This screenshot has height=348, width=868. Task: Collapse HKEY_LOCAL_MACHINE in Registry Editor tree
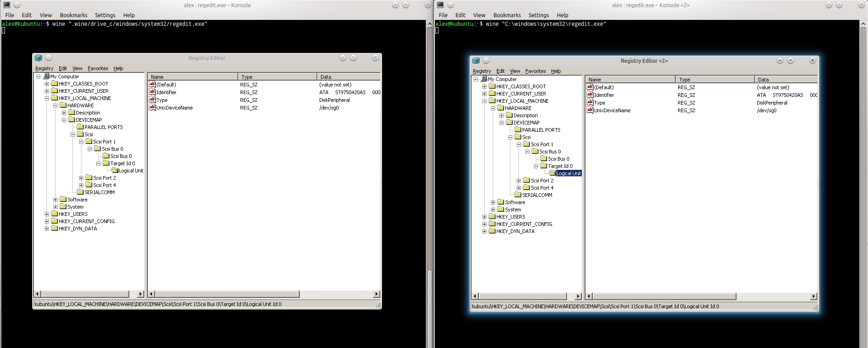(x=47, y=98)
